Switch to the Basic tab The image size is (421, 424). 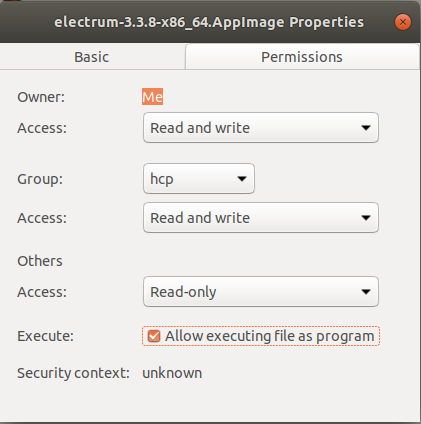92,57
